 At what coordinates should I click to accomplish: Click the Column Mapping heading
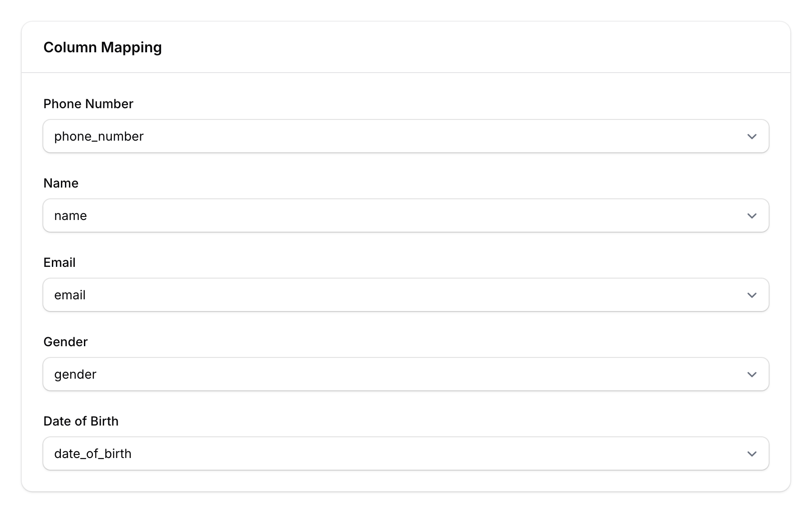pos(103,47)
